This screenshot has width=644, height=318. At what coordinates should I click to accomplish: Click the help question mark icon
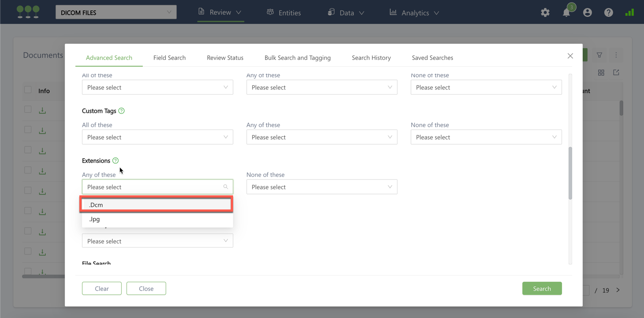(x=608, y=13)
